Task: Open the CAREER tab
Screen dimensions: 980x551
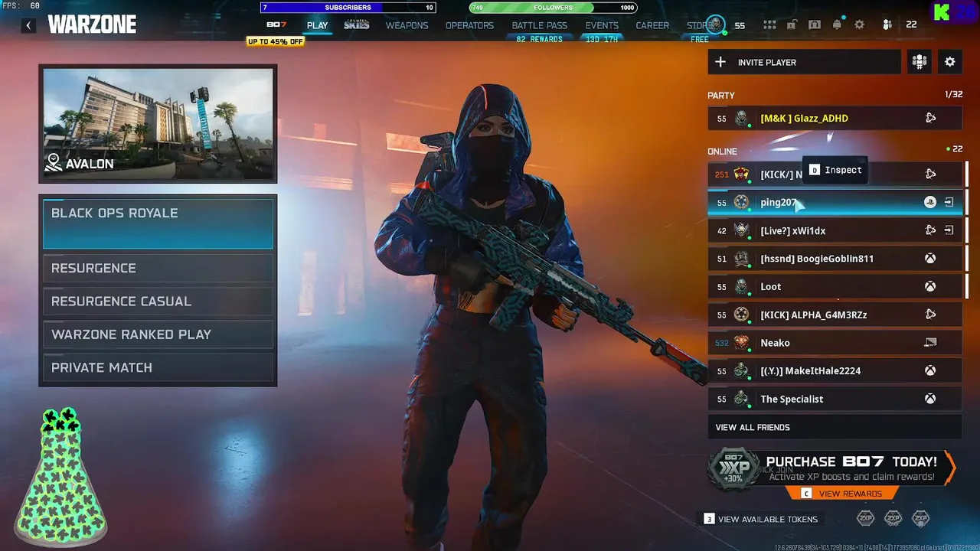Action: (x=652, y=25)
